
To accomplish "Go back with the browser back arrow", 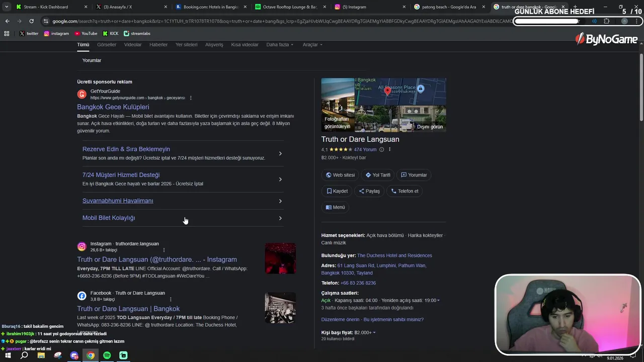I will point(7,21).
